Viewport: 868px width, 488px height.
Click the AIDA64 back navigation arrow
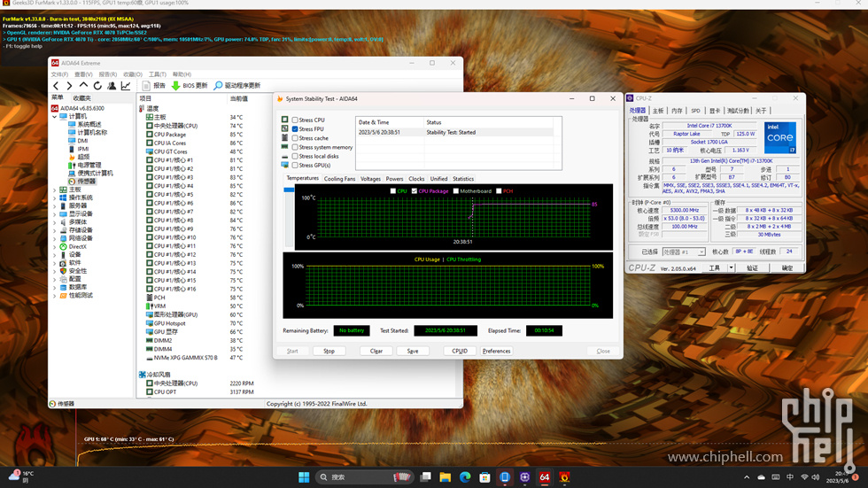pos(56,86)
